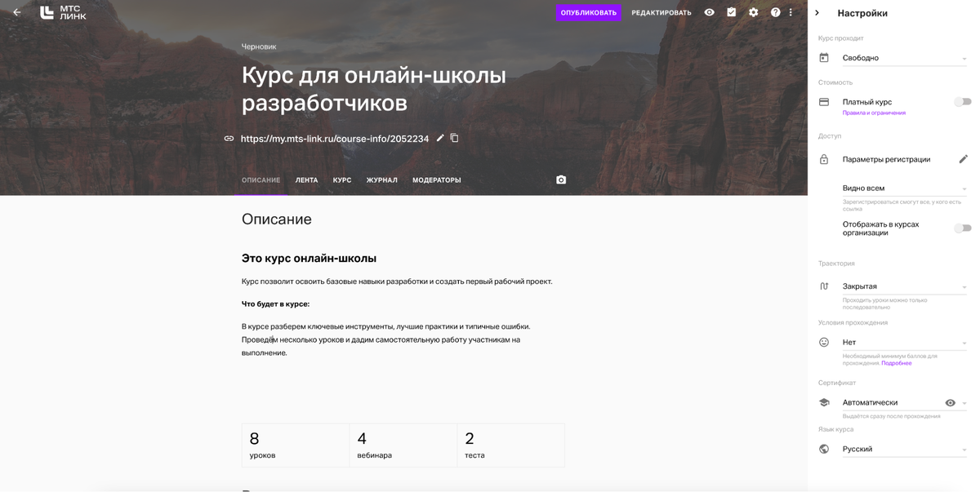Switch to the Лента tab
Screen dimensions: 980x492
click(x=306, y=180)
